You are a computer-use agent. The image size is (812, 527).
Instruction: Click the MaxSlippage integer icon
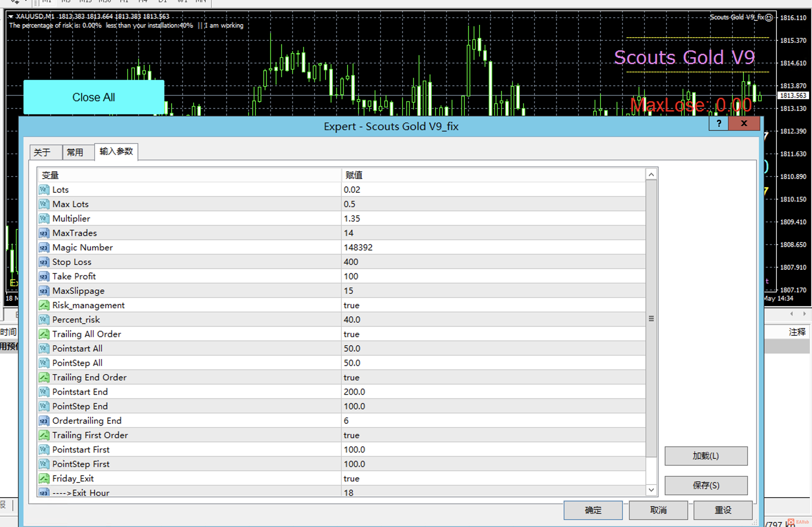[x=44, y=291]
